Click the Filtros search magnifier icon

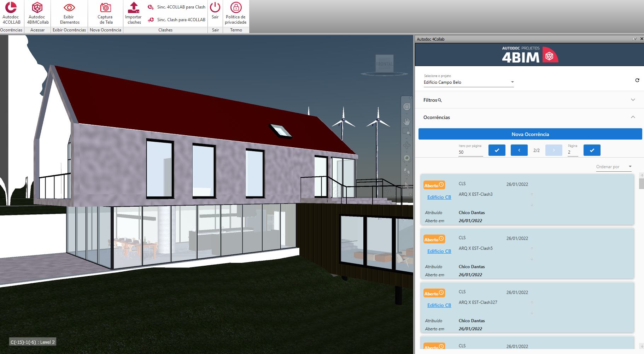pyautogui.click(x=440, y=100)
